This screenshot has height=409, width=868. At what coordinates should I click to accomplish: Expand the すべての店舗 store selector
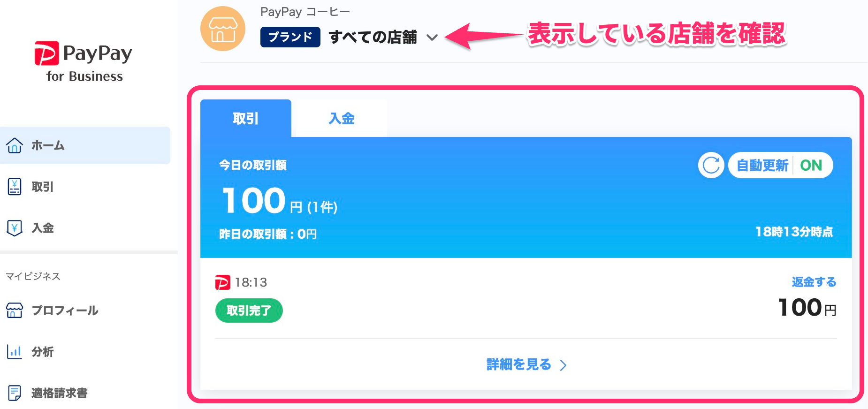pyautogui.click(x=373, y=38)
